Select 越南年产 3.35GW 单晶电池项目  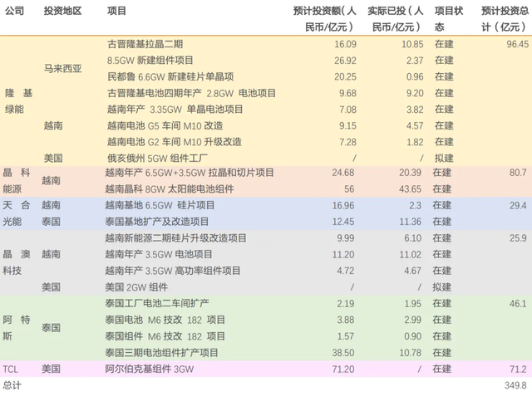[x=175, y=109]
